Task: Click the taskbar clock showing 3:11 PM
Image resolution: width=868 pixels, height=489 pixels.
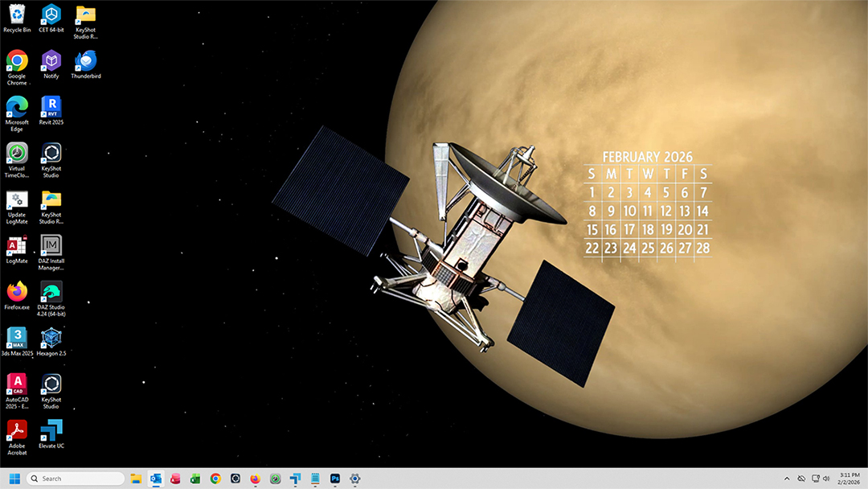Action: pos(849,479)
